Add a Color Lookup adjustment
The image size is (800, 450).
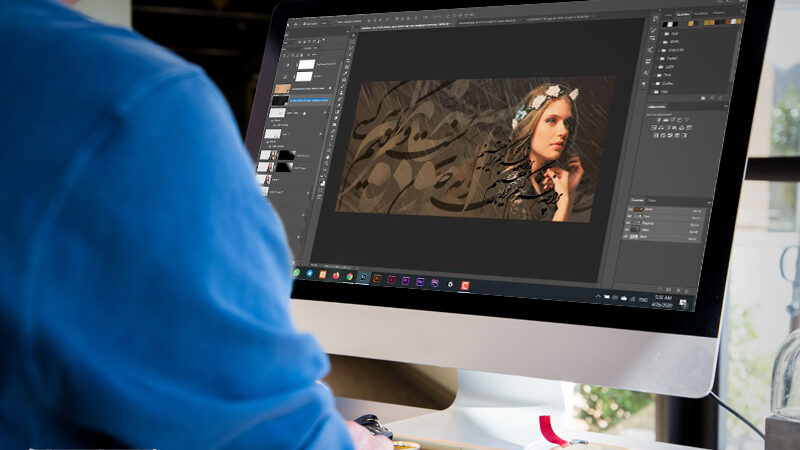point(689,128)
